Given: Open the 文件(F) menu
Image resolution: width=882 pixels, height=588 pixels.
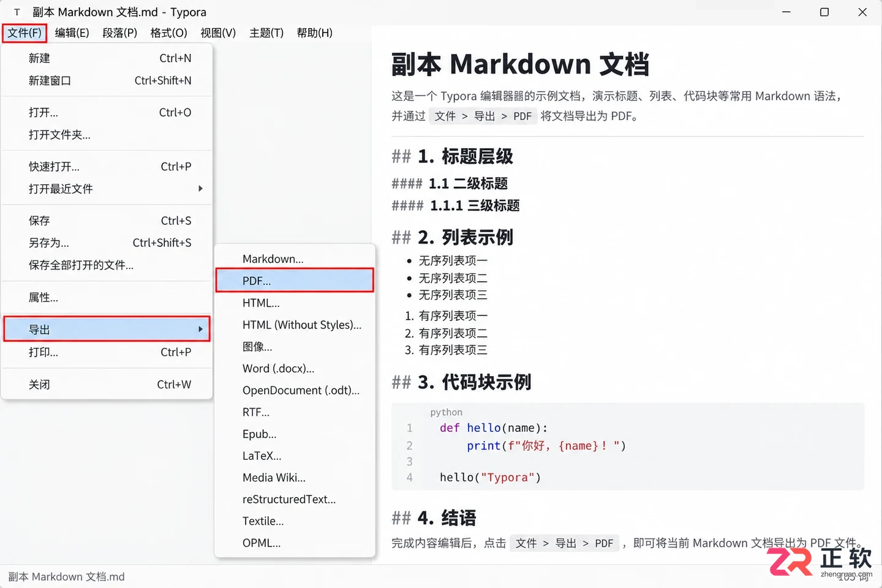Looking at the screenshot, I should pos(24,33).
